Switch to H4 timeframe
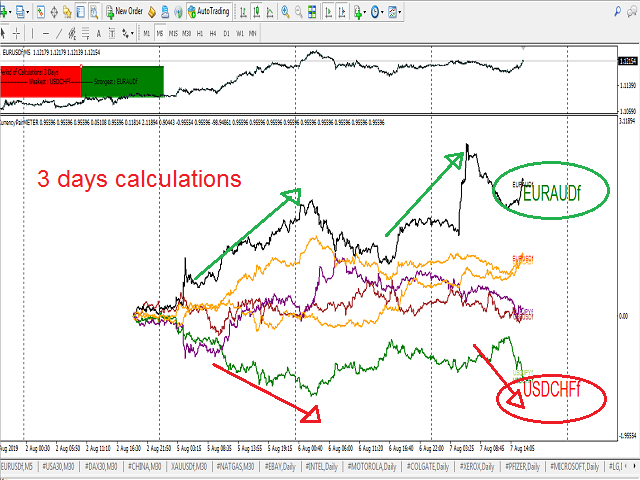The height and width of the screenshot is (480, 640). 213,33
